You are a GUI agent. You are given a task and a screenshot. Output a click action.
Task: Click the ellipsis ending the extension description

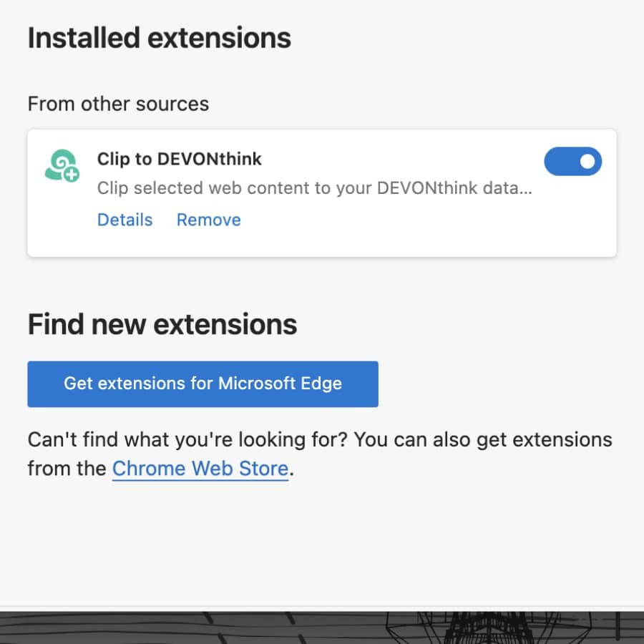pos(525,190)
